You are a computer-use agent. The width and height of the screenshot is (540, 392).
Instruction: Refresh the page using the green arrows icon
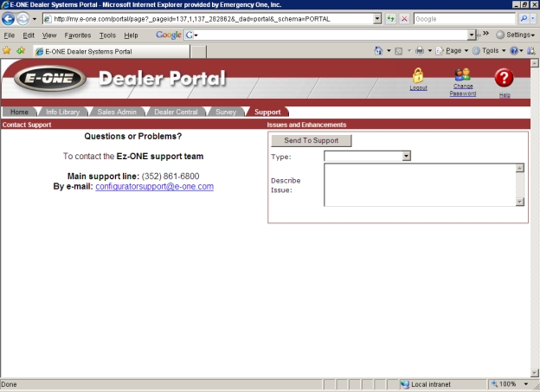pyautogui.click(x=390, y=18)
